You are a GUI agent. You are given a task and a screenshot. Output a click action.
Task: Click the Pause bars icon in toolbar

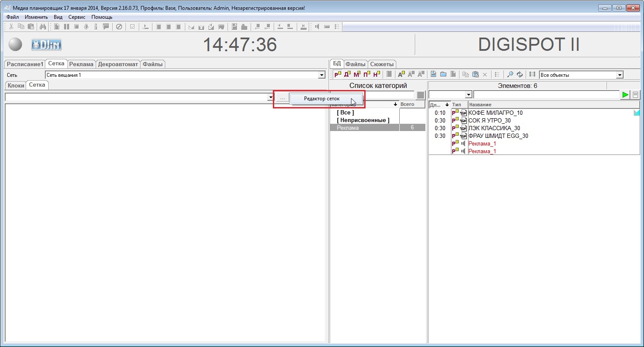pos(67,26)
